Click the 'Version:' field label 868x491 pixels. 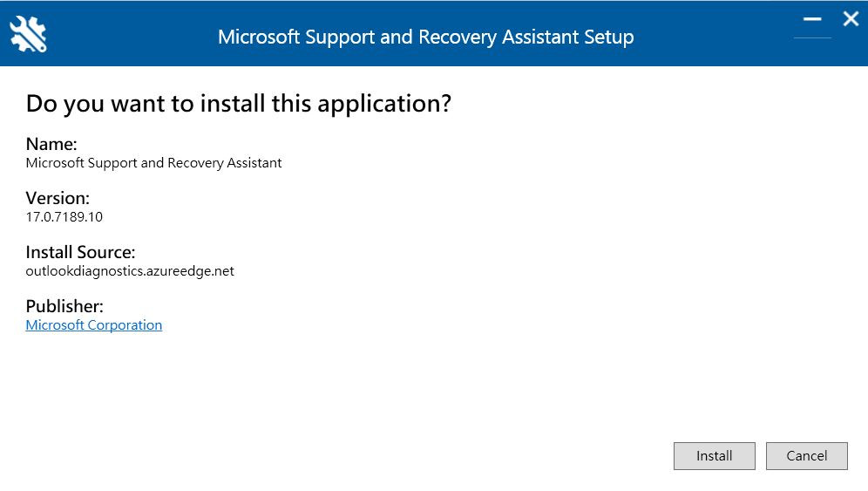(x=58, y=198)
